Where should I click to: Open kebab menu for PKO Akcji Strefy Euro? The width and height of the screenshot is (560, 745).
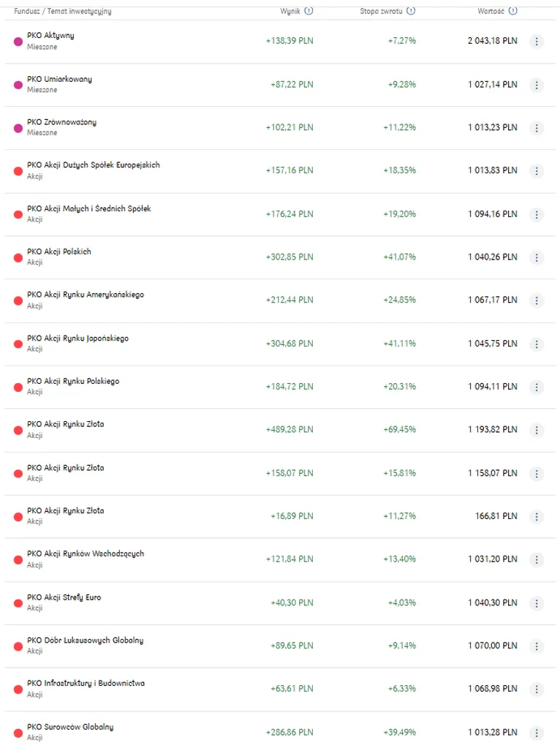[x=537, y=603]
